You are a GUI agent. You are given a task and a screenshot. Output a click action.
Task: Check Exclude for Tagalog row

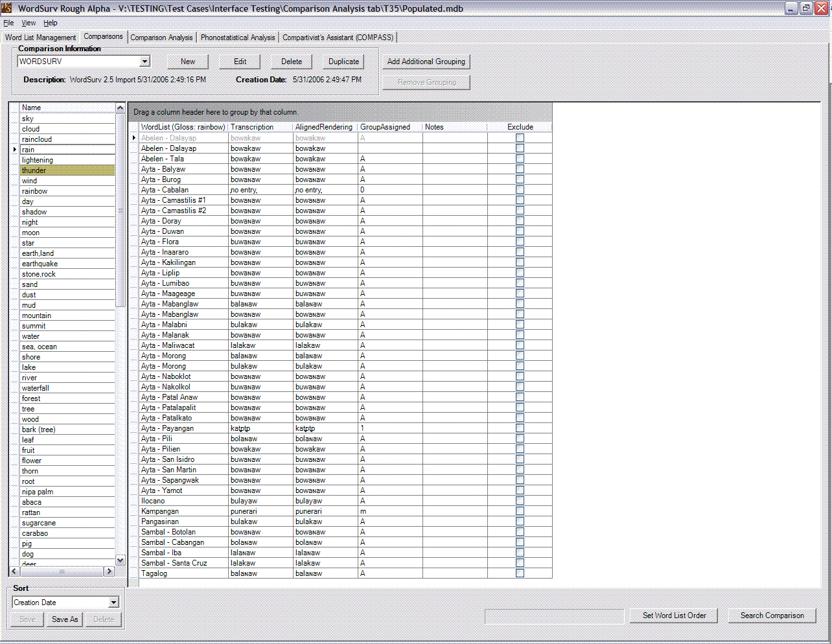tap(520, 573)
